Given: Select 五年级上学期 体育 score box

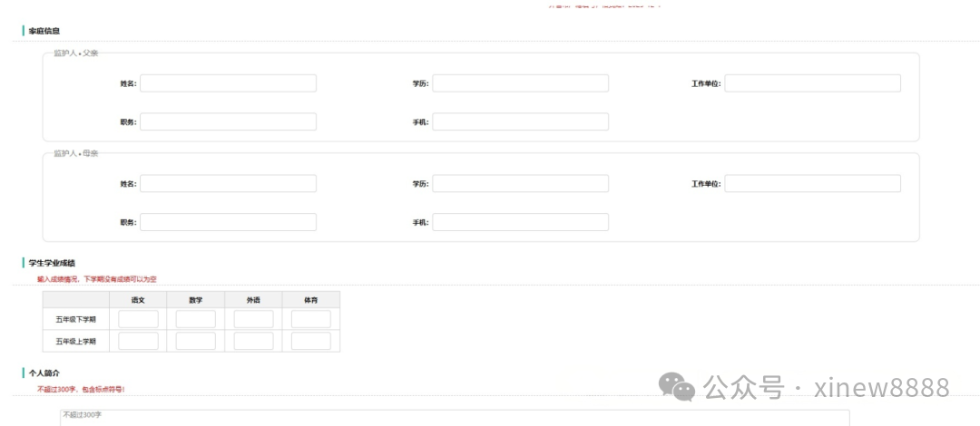Looking at the screenshot, I should pyautogui.click(x=310, y=341).
